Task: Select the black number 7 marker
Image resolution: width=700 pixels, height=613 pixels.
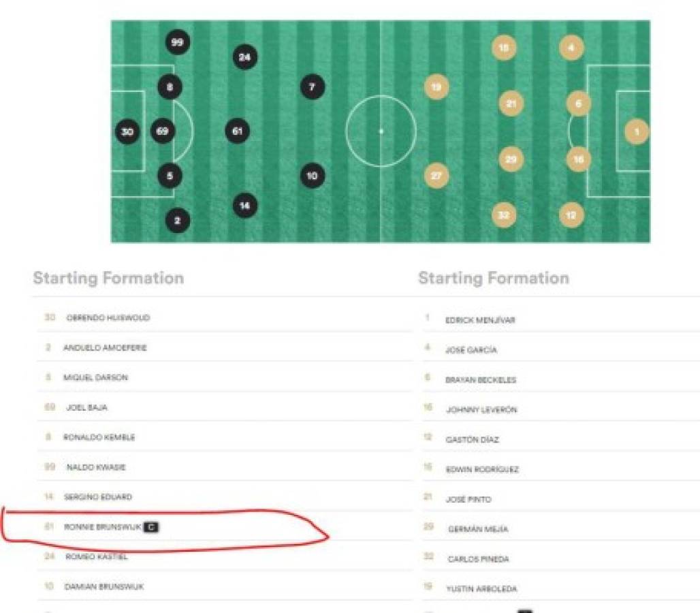Action: tap(312, 87)
